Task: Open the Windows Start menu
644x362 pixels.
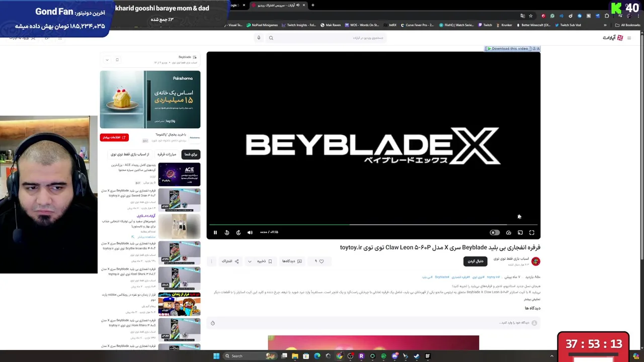Action: (216, 356)
